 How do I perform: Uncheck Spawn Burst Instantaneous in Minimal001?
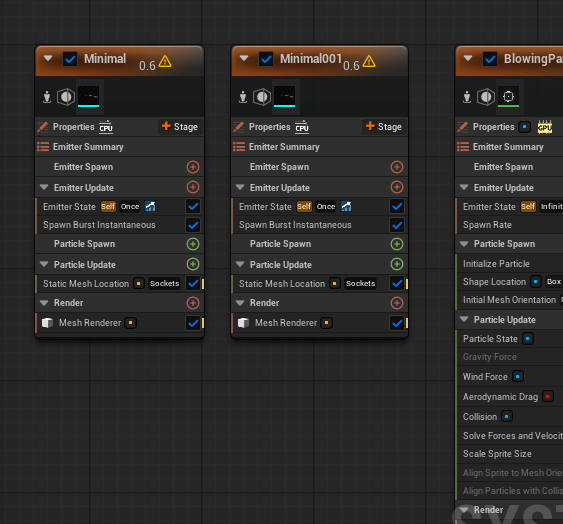397,225
